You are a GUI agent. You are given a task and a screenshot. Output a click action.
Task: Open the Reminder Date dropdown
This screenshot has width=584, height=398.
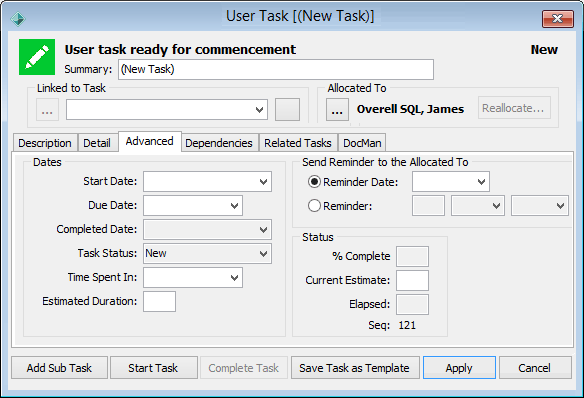(x=481, y=182)
